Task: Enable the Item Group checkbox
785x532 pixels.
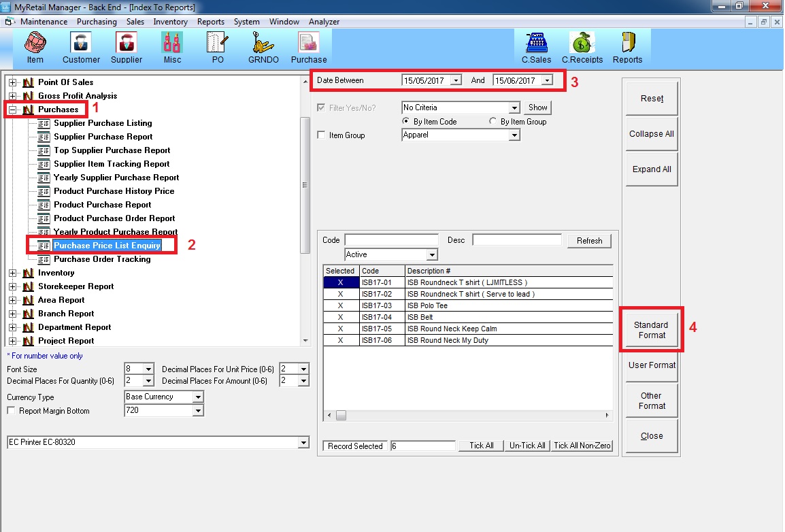Action: click(x=322, y=135)
